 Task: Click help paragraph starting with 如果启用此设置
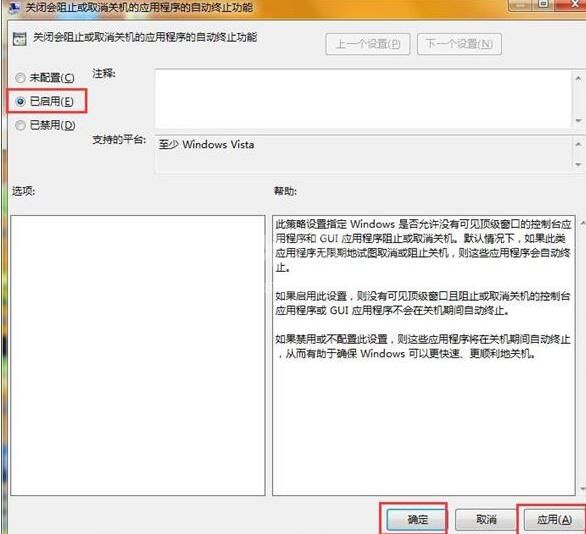422,303
